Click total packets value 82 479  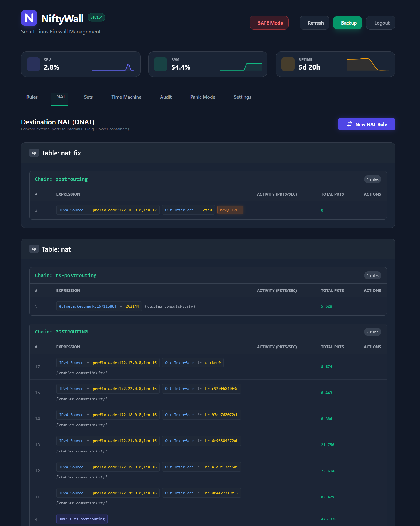pyautogui.click(x=328, y=497)
